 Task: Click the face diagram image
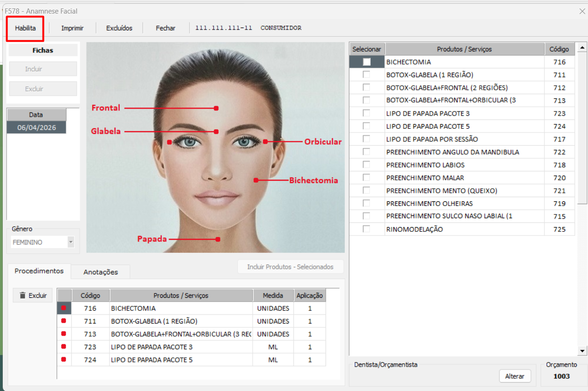[x=216, y=148]
